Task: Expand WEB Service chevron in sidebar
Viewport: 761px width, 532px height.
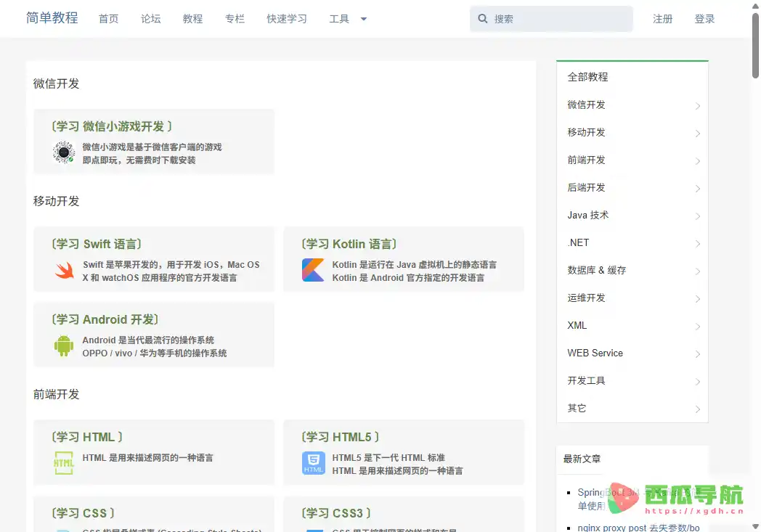Action: (697, 354)
